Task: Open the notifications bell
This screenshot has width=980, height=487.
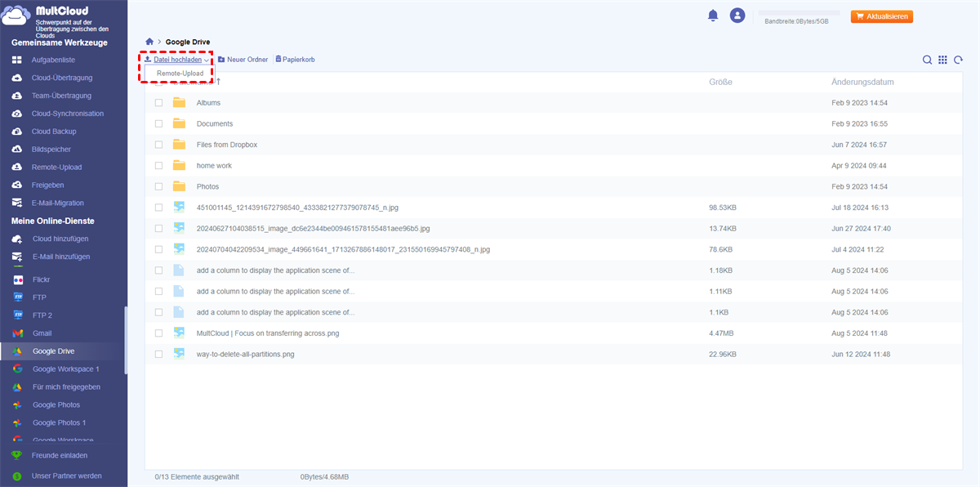Action: point(713,16)
